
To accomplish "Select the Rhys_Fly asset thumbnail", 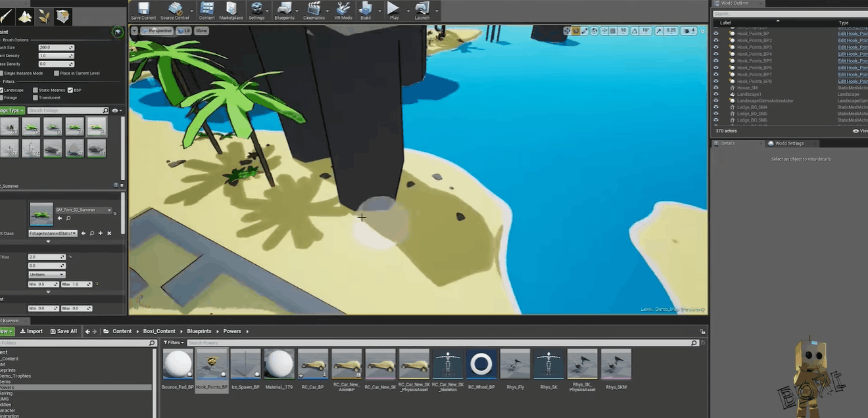I will (x=516, y=363).
